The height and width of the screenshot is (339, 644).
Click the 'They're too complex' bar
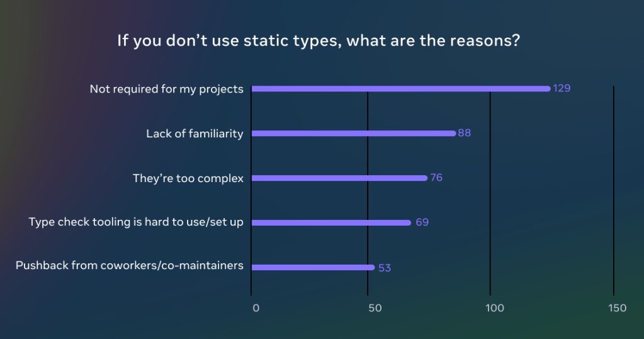coord(339,178)
